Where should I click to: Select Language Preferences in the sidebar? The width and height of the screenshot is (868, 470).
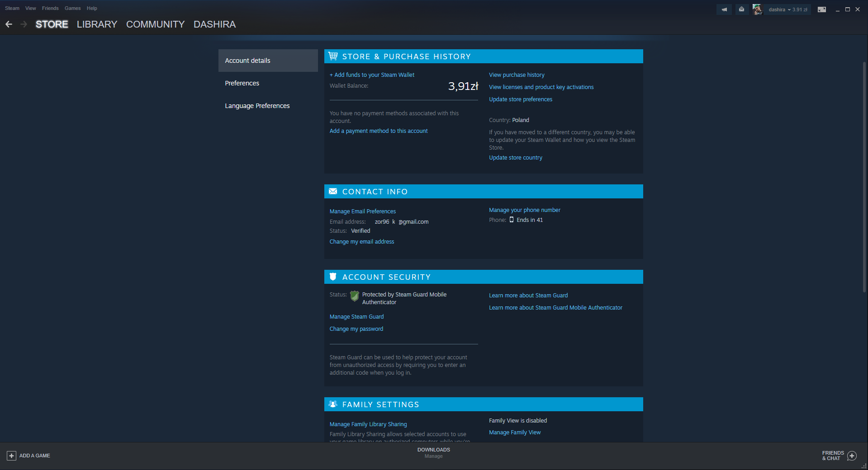pos(268,106)
